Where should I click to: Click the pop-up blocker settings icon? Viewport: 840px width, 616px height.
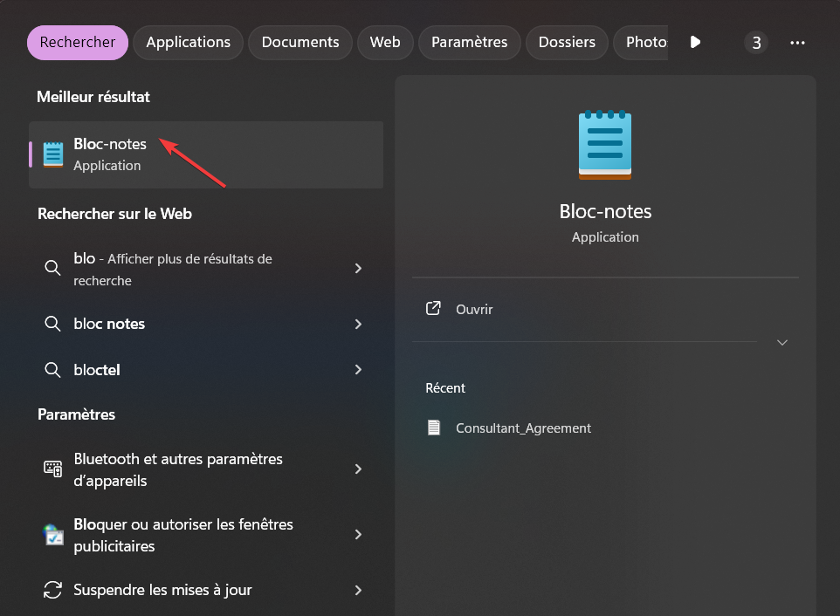tap(53, 534)
